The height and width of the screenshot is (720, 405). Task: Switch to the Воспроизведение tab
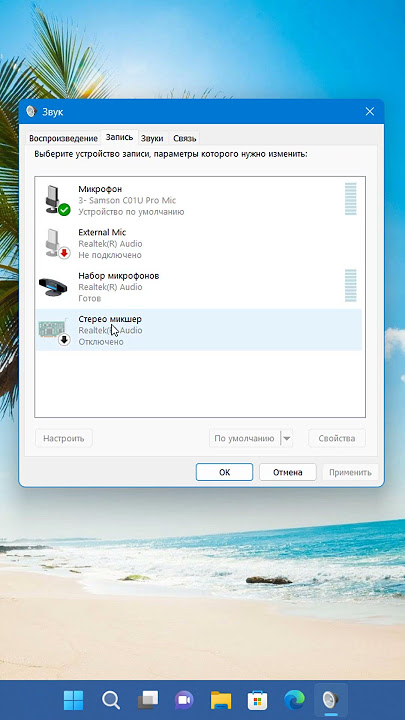63,138
